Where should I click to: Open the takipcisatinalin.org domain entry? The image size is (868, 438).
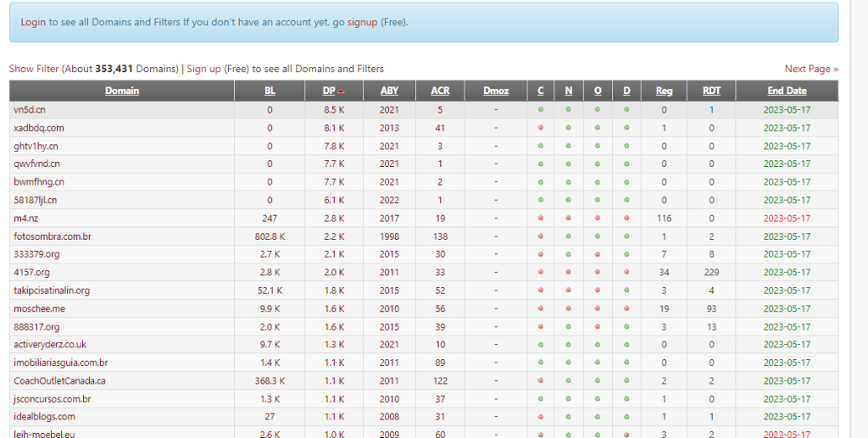point(52,291)
